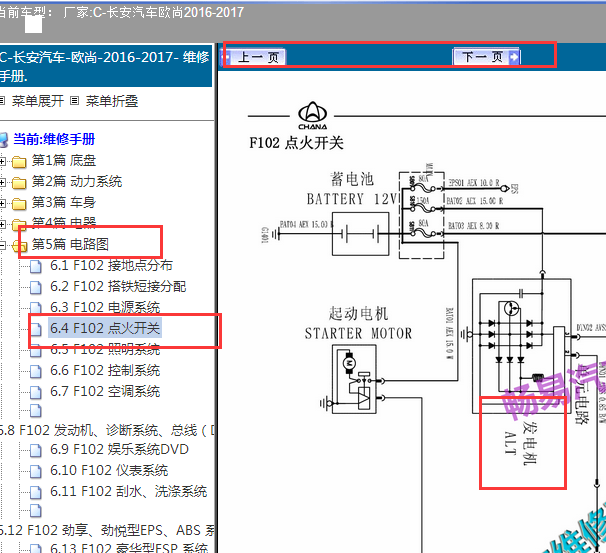The height and width of the screenshot is (553, 606).
Task: Click the C-长安汽车-欧尚-2016-2017- 维修手册 title
Action: pos(105,66)
